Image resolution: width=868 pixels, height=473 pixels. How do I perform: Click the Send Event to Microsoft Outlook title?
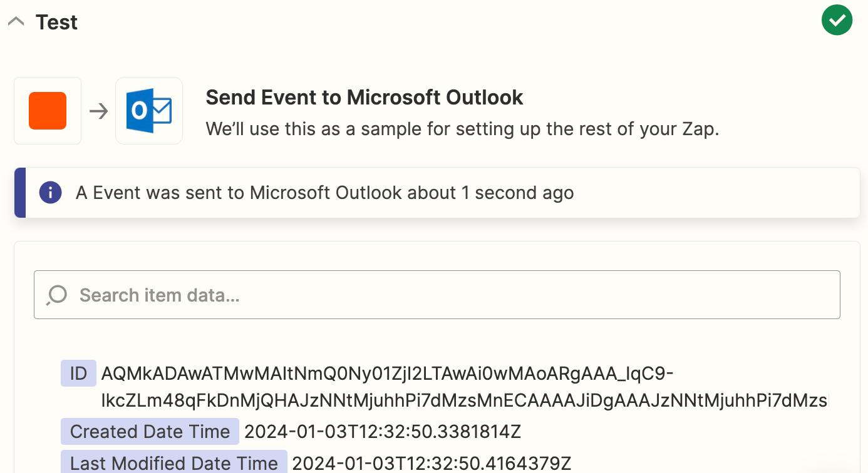[x=364, y=98]
